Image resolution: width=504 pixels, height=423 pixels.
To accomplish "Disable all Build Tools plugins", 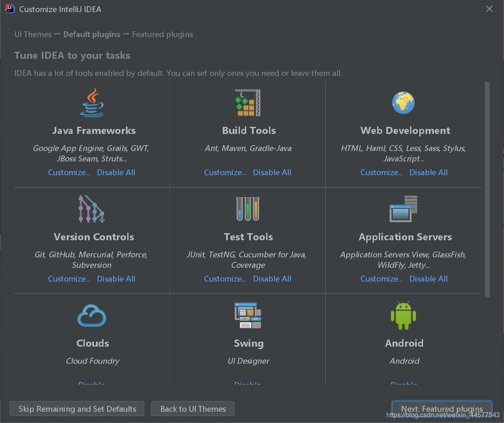I will tap(272, 173).
